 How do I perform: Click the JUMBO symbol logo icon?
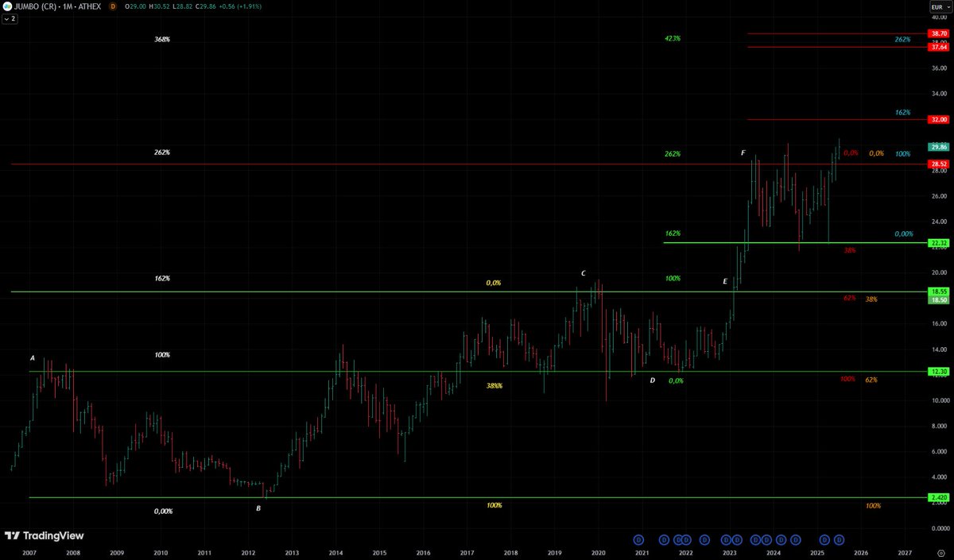coord(7,6)
